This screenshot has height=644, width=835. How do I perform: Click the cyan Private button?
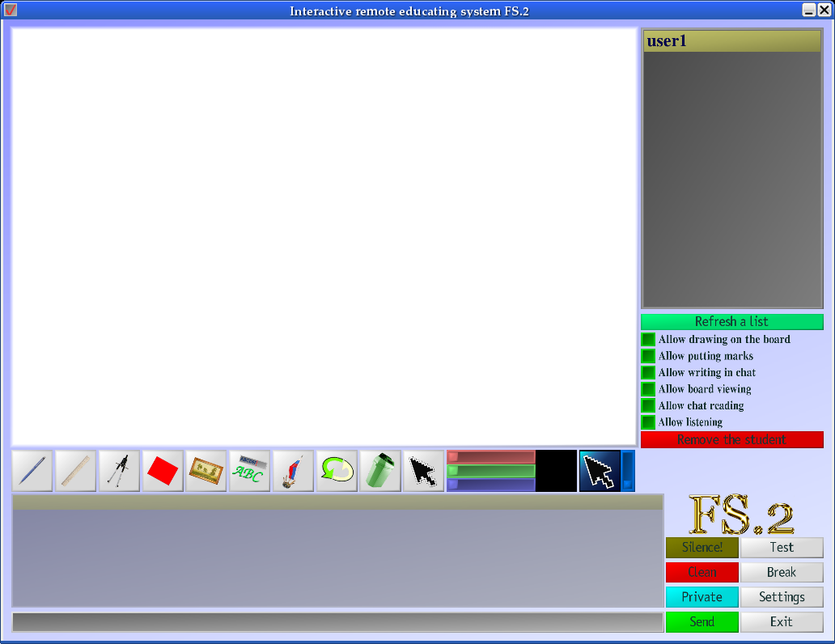(x=701, y=596)
